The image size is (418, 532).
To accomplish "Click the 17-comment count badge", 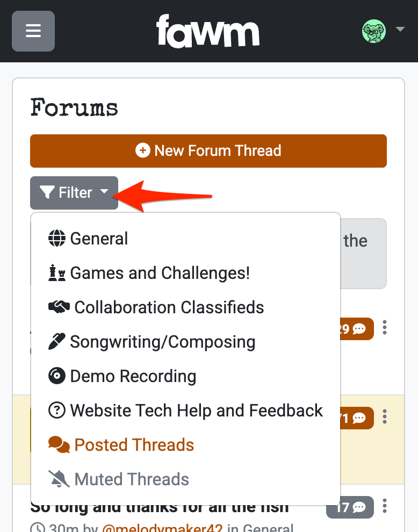I will pos(350,507).
